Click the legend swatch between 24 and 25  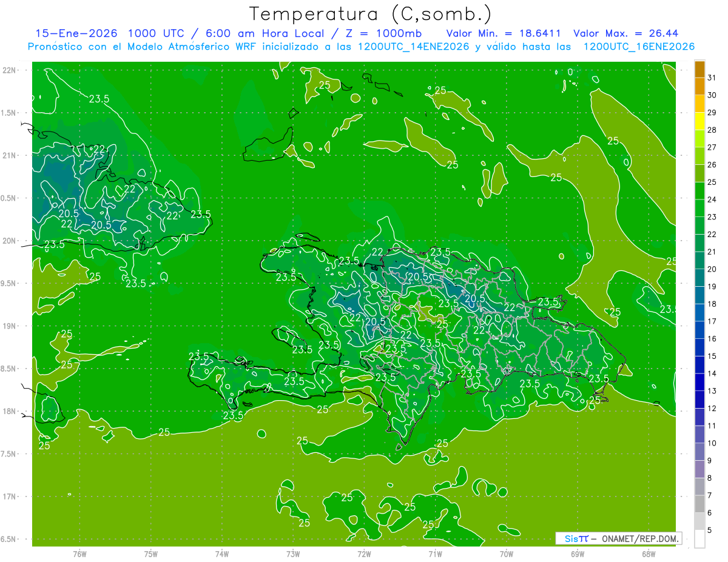699,191
